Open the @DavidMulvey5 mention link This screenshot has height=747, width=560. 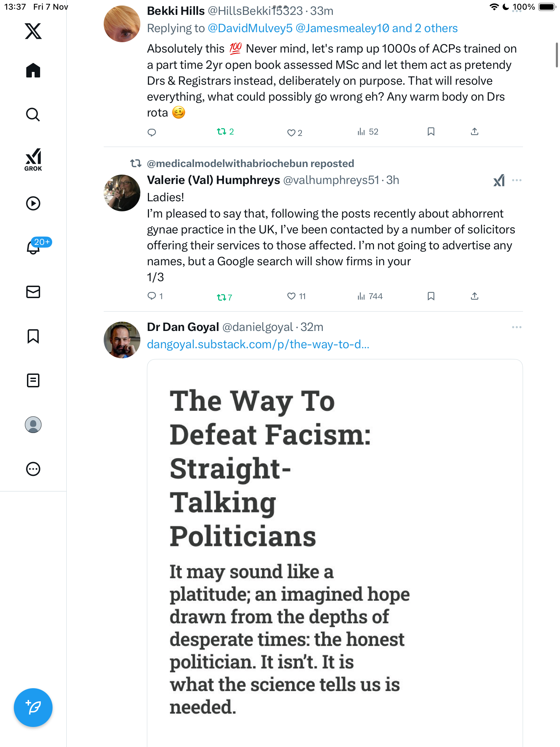pos(250,28)
